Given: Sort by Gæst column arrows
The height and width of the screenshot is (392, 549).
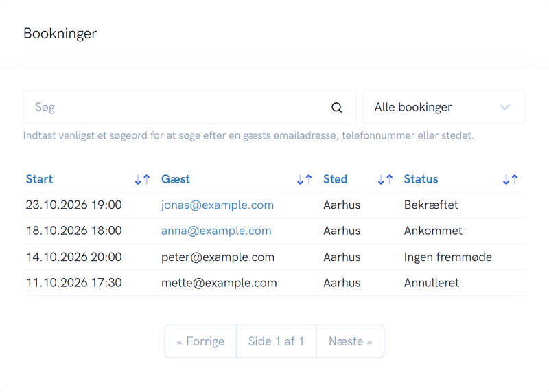Looking at the screenshot, I should [304, 179].
